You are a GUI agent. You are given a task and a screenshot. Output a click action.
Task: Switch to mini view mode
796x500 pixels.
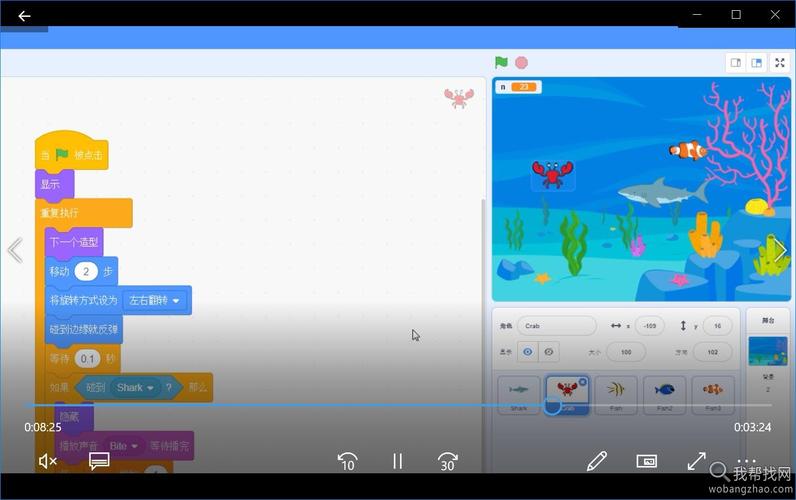pos(647,461)
